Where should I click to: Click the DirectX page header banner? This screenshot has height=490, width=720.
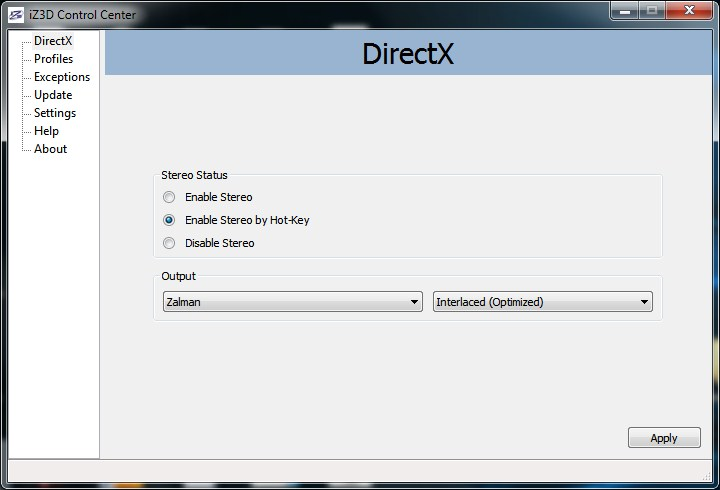408,53
